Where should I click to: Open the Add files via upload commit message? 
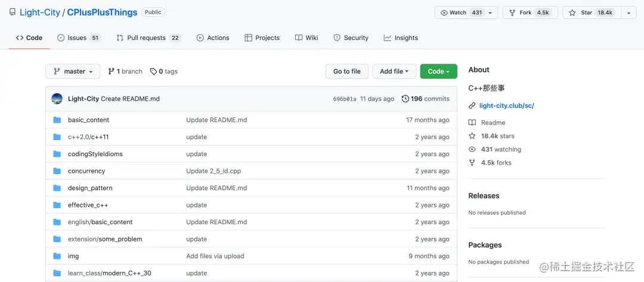pos(215,256)
